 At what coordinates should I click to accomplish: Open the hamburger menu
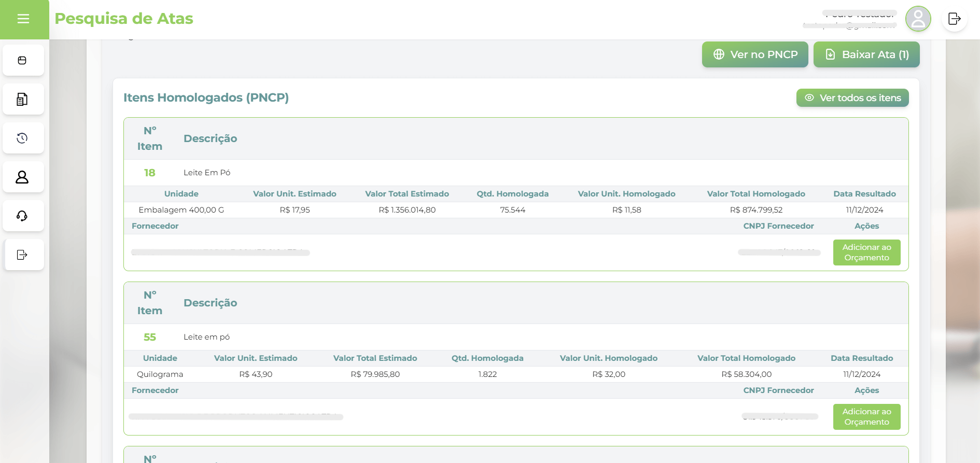click(x=23, y=19)
